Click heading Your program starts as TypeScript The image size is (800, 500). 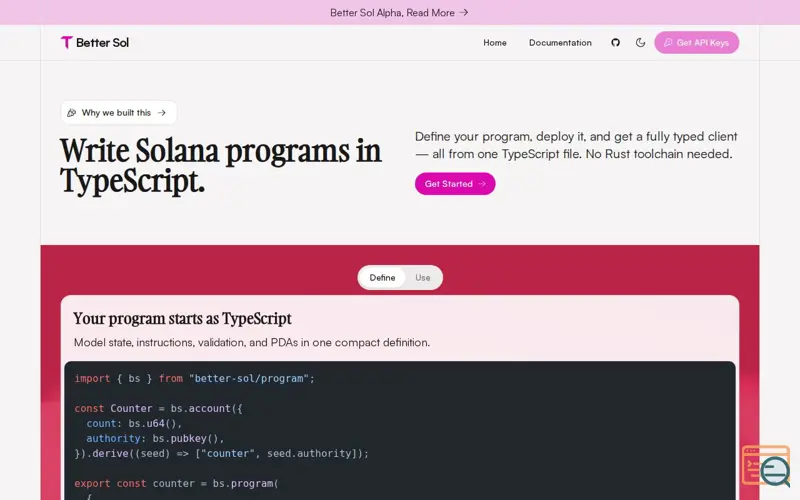[x=182, y=319]
